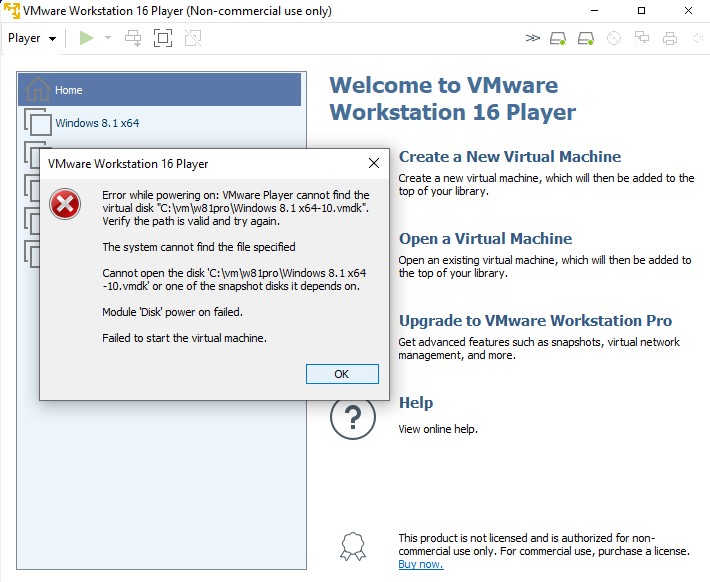The image size is (710, 582).
Task: Click Open a Virtual Machine
Action: (x=485, y=239)
